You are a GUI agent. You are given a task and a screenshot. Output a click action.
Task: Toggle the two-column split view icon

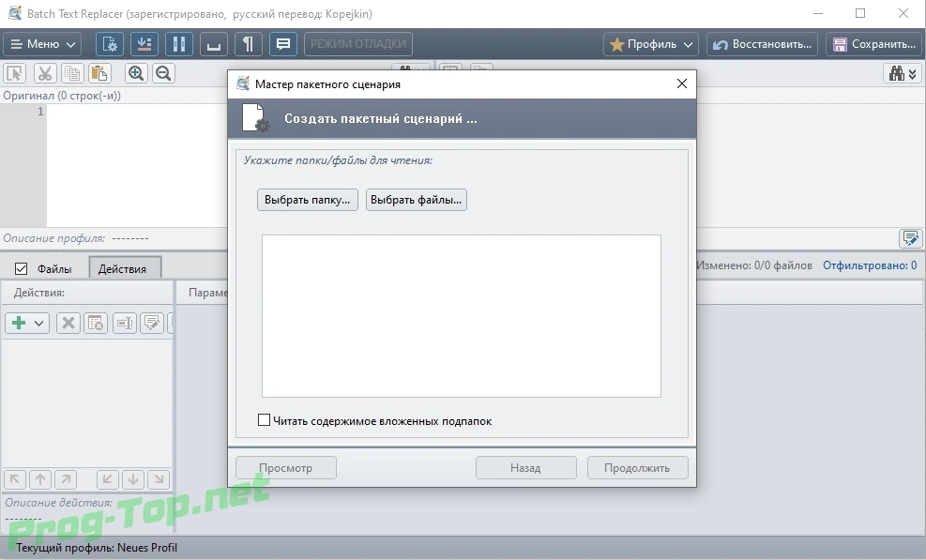(x=179, y=44)
